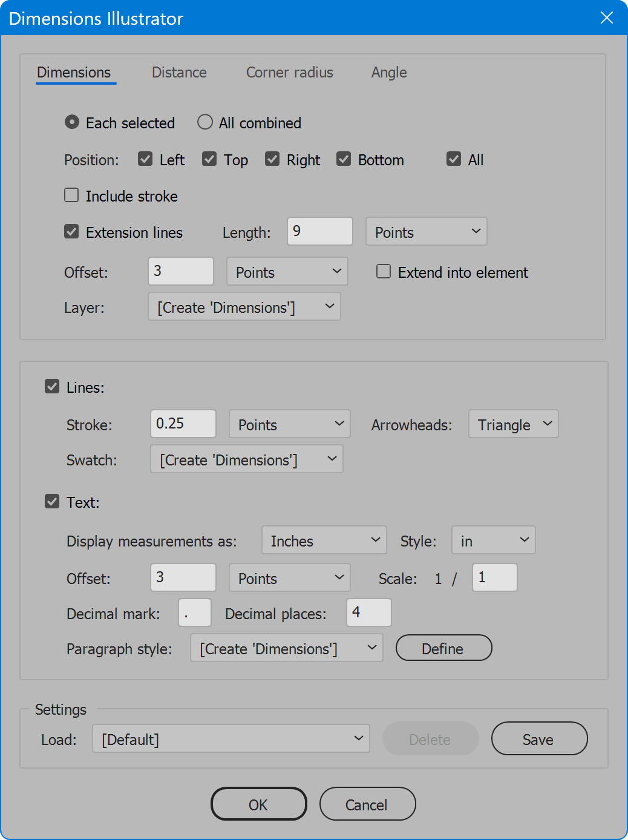The image size is (628, 840).
Task: Enable Extend into element
Action: (384, 271)
